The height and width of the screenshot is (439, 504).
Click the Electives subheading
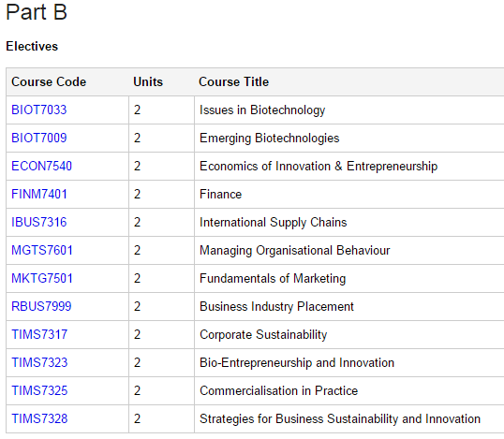tap(32, 46)
